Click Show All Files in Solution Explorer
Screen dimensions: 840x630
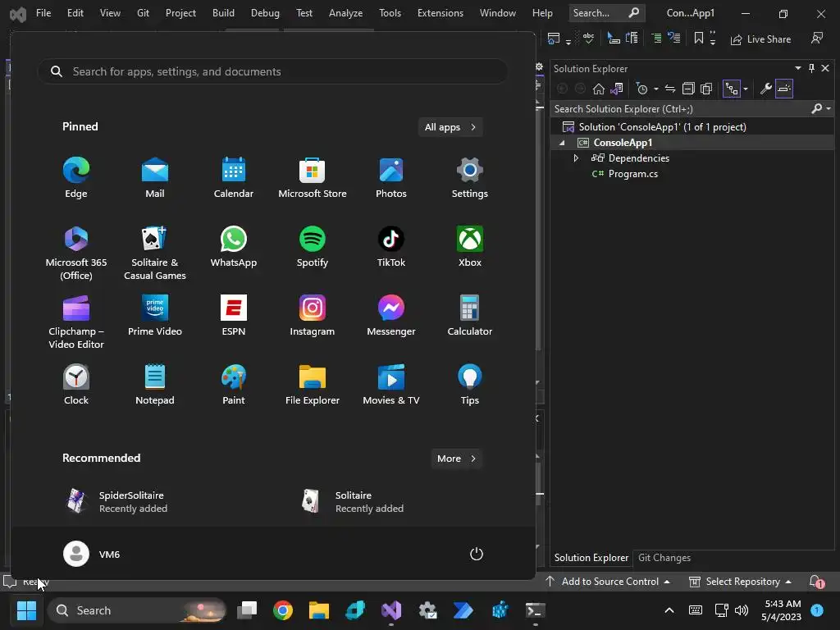click(706, 89)
